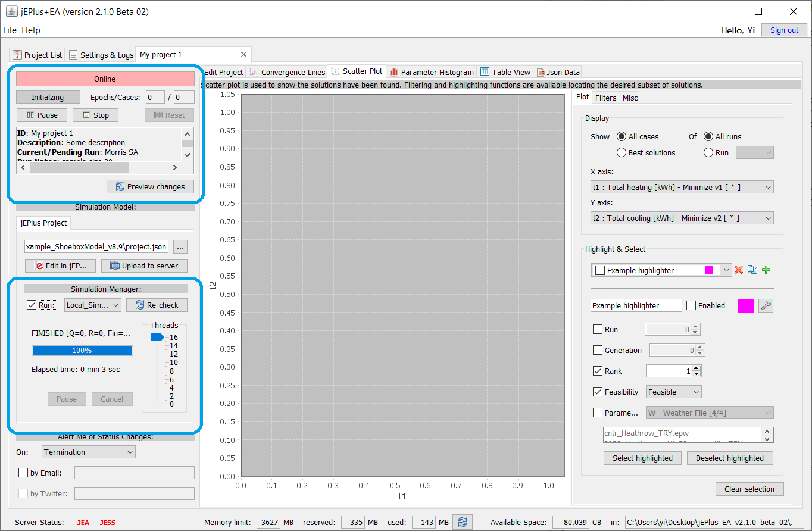This screenshot has height=531, width=812.
Task: Click the Clear selection button
Action: [x=749, y=489]
